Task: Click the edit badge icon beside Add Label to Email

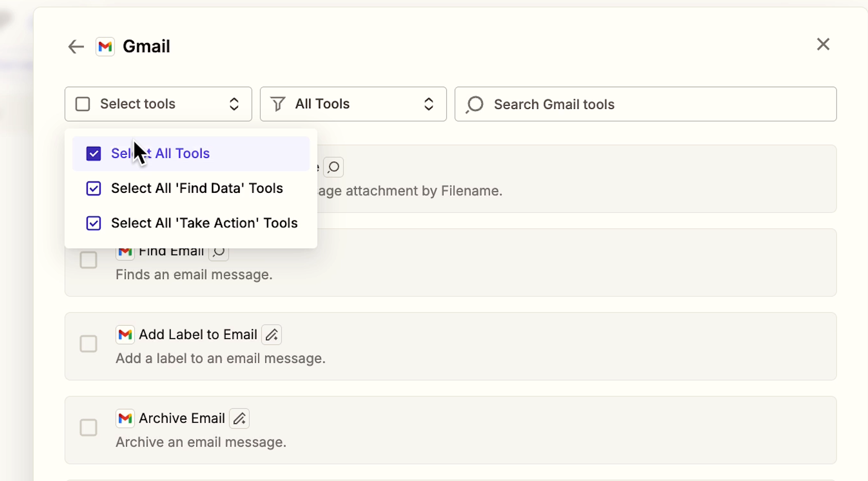Action: point(272,335)
